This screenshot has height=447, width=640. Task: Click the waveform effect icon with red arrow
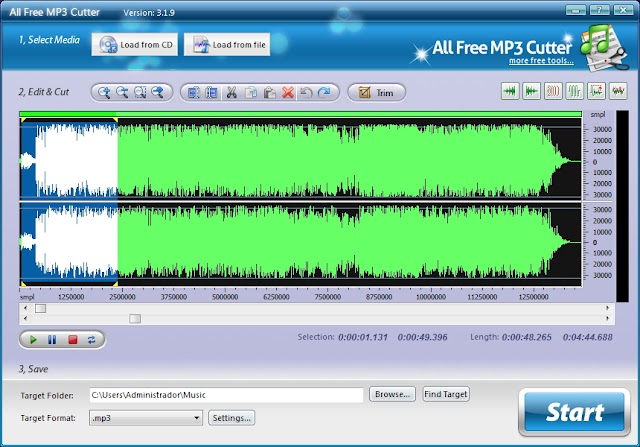[x=596, y=91]
